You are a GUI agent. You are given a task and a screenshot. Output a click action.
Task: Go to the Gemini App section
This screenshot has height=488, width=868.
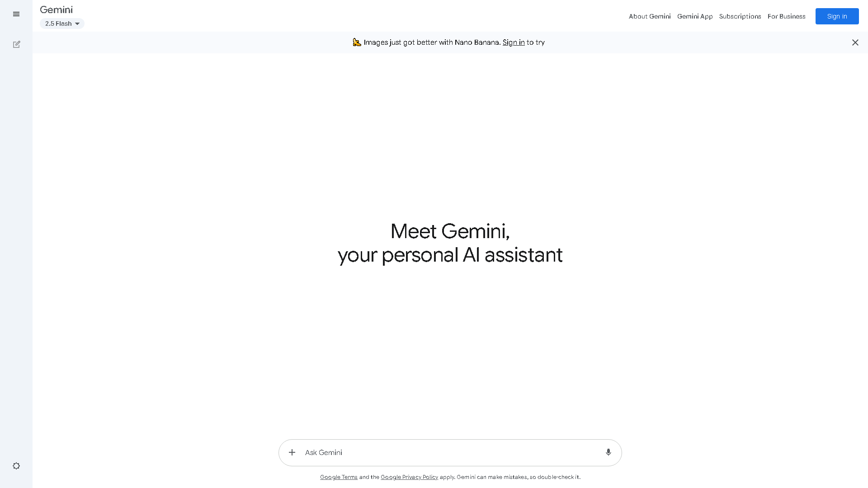[695, 16]
